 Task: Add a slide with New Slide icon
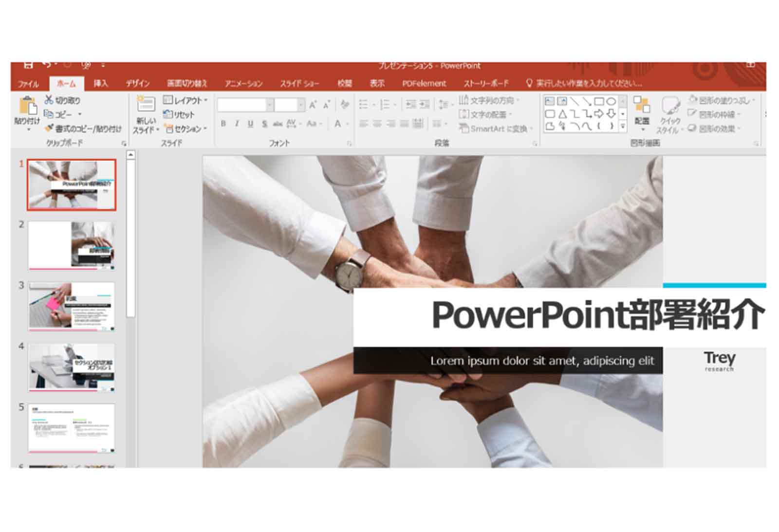pos(146,105)
